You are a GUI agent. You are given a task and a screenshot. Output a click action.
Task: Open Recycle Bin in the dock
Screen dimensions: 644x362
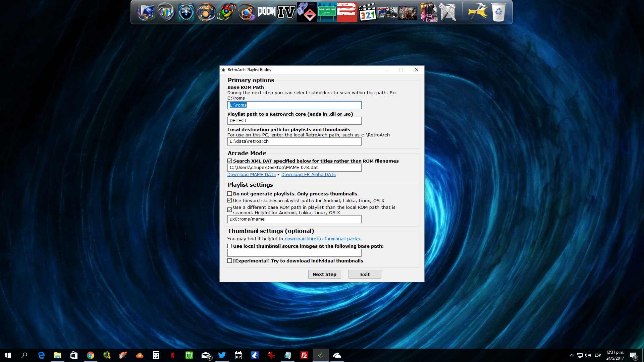click(499, 12)
